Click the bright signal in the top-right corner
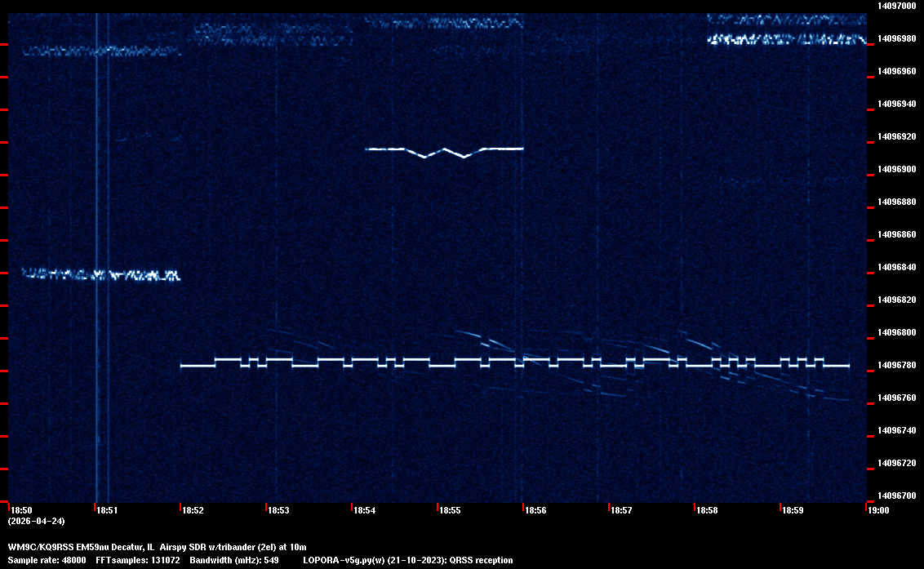924x569 pixels. pyautogui.click(x=785, y=38)
